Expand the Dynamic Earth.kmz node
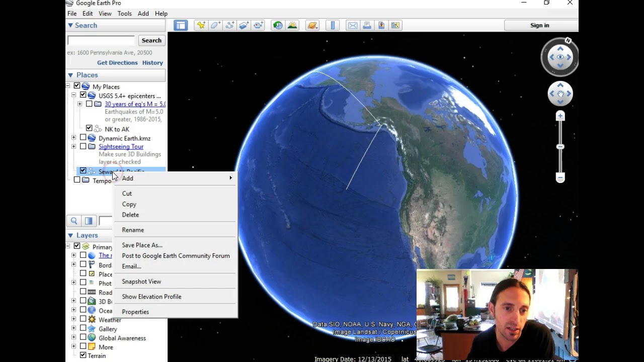Screen dimensions: 644x362 (74, 138)
